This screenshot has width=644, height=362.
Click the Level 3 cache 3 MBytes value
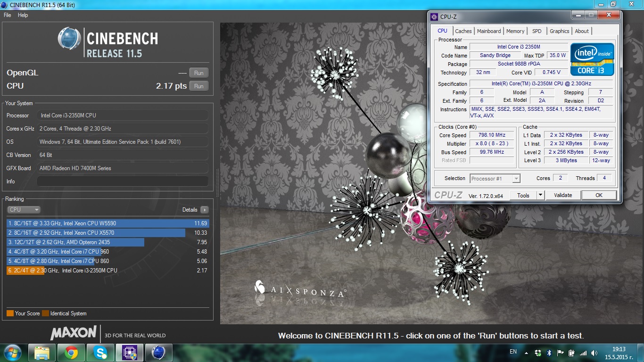[566, 160]
